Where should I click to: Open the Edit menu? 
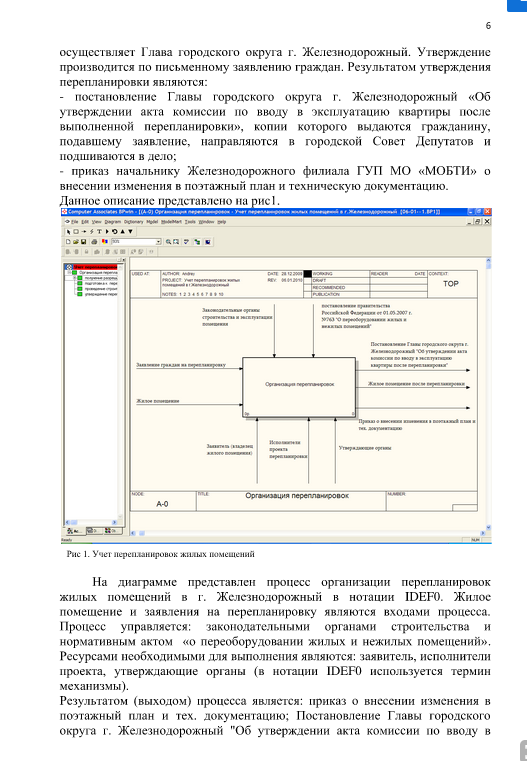click(85, 222)
